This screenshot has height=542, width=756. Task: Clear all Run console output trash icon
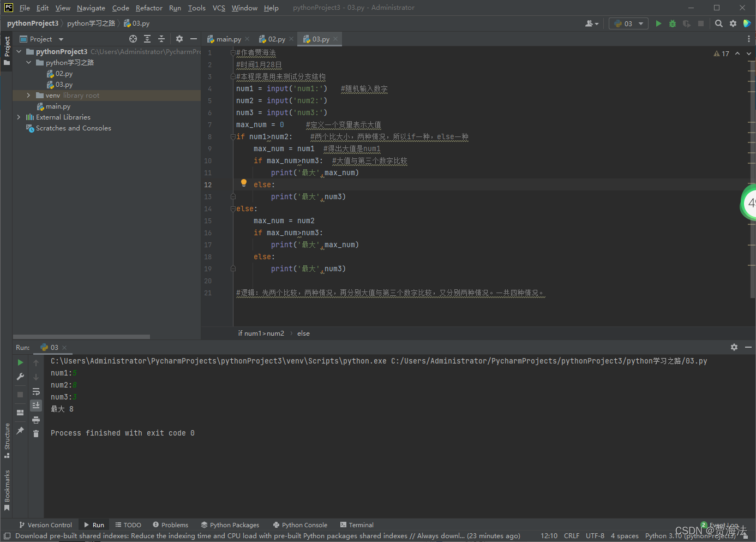pos(36,434)
